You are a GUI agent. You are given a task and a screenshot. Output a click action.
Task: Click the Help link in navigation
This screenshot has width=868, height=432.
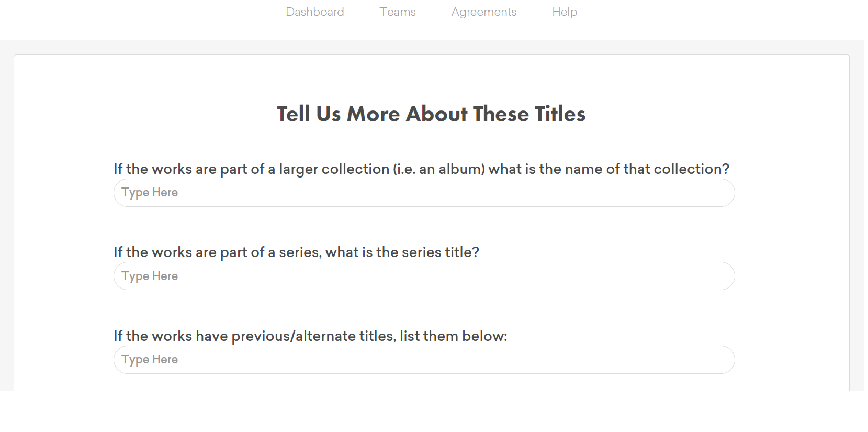coord(564,12)
